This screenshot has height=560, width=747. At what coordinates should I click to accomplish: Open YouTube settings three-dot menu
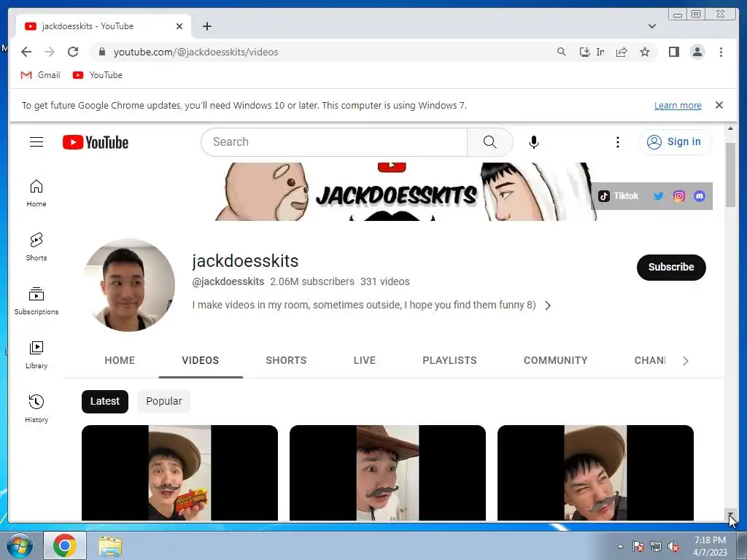pos(617,142)
